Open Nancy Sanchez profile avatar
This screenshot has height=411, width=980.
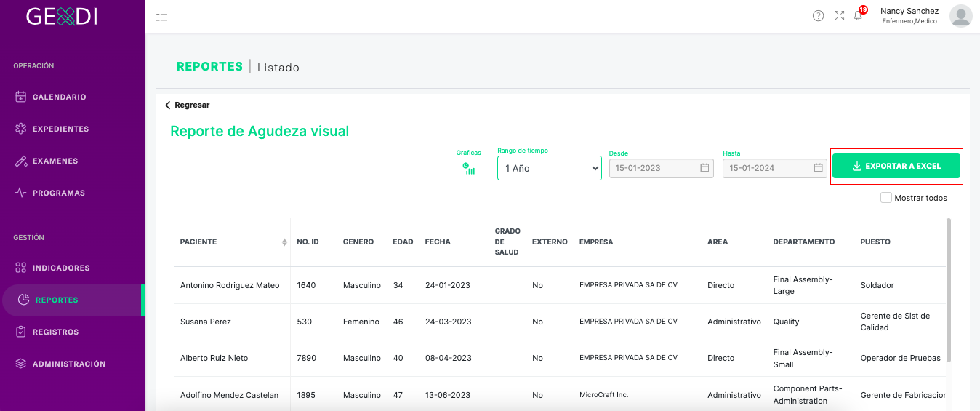point(960,15)
